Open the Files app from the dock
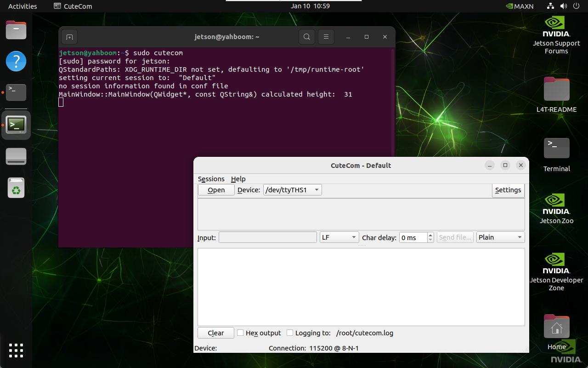 click(x=16, y=30)
